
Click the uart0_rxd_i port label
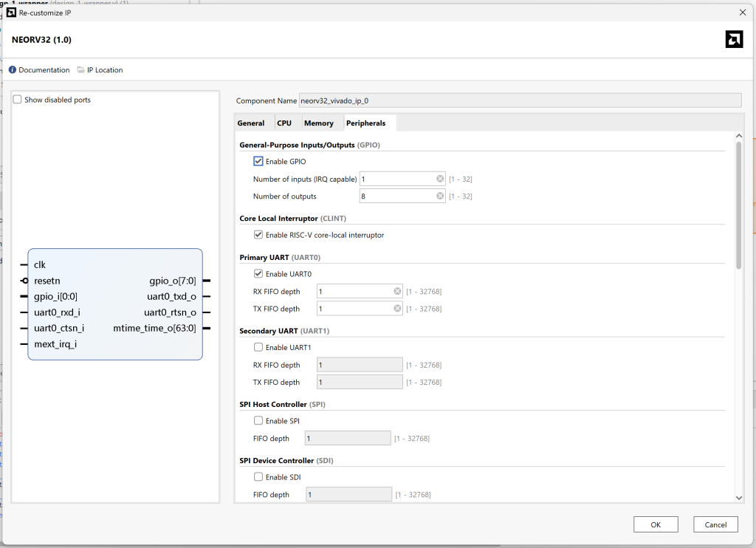pos(57,312)
